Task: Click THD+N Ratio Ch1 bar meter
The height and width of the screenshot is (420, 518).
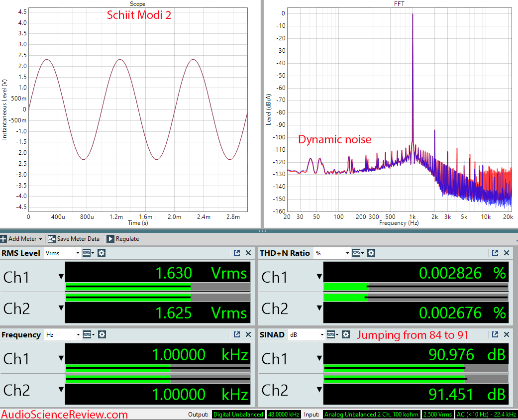Action: click(x=415, y=287)
